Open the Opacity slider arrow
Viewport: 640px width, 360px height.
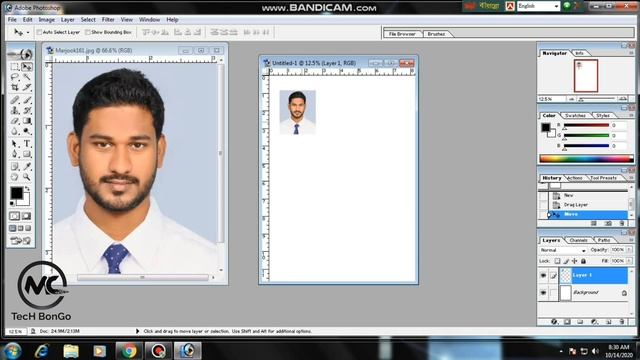coord(629,249)
